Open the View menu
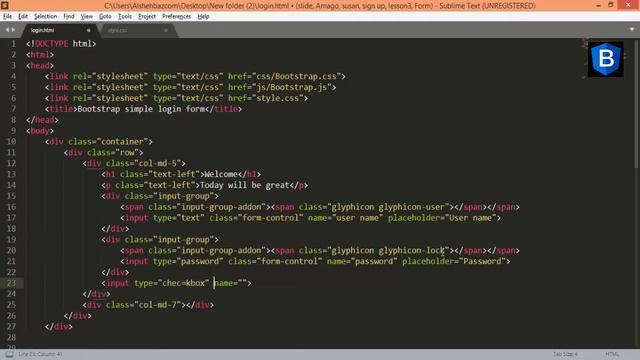 [87, 16]
